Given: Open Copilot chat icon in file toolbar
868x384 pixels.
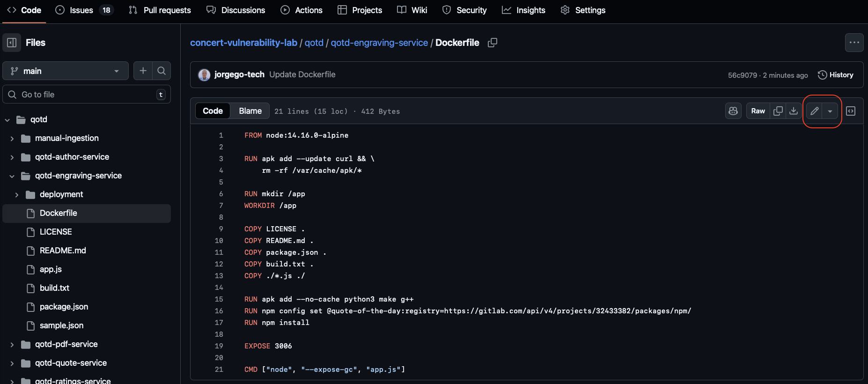Looking at the screenshot, I should click(x=733, y=111).
